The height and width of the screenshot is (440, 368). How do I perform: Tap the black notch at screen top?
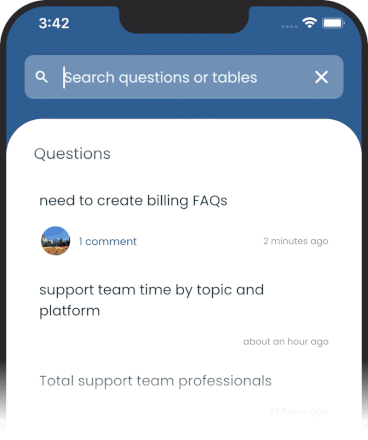click(184, 18)
